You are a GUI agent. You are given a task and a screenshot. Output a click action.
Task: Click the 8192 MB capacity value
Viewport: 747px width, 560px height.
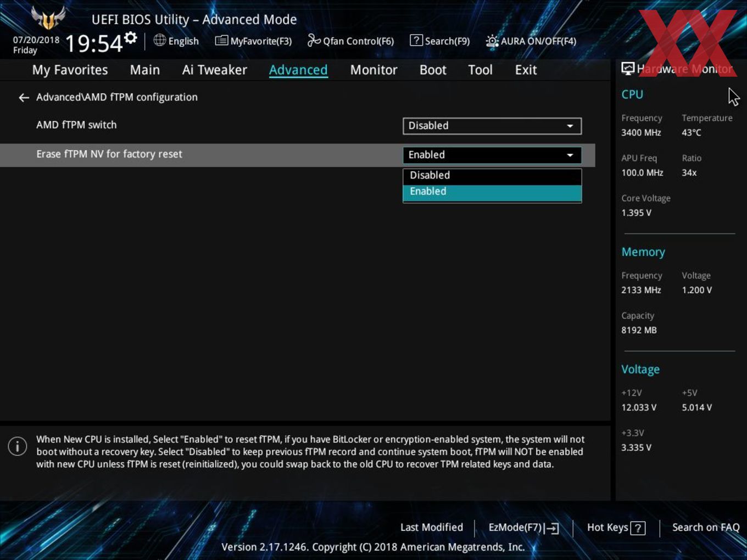click(x=639, y=331)
